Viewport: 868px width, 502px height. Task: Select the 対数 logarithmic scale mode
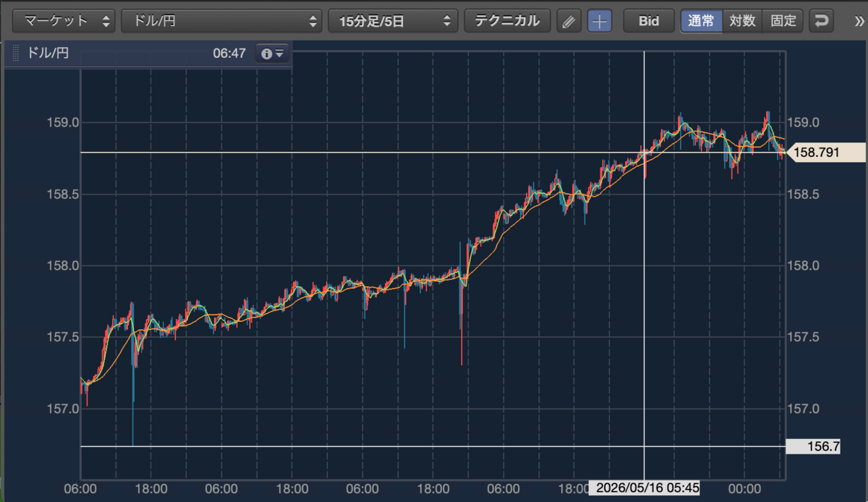pyautogui.click(x=742, y=21)
